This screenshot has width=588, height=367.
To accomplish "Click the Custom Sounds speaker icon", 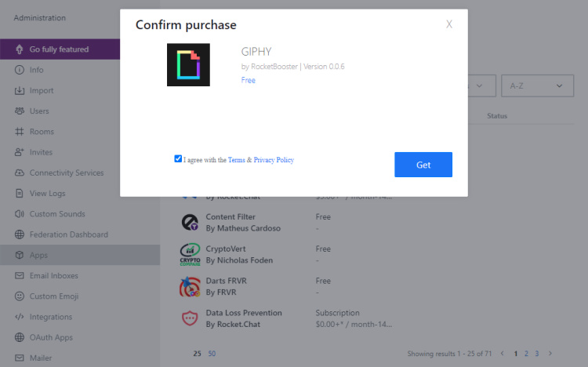I will (20, 214).
